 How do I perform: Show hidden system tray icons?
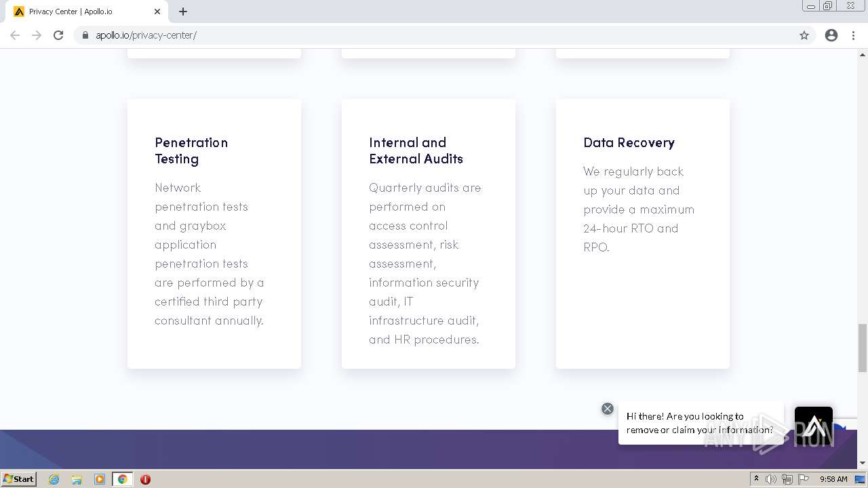pyautogui.click(x=756, y=479)
